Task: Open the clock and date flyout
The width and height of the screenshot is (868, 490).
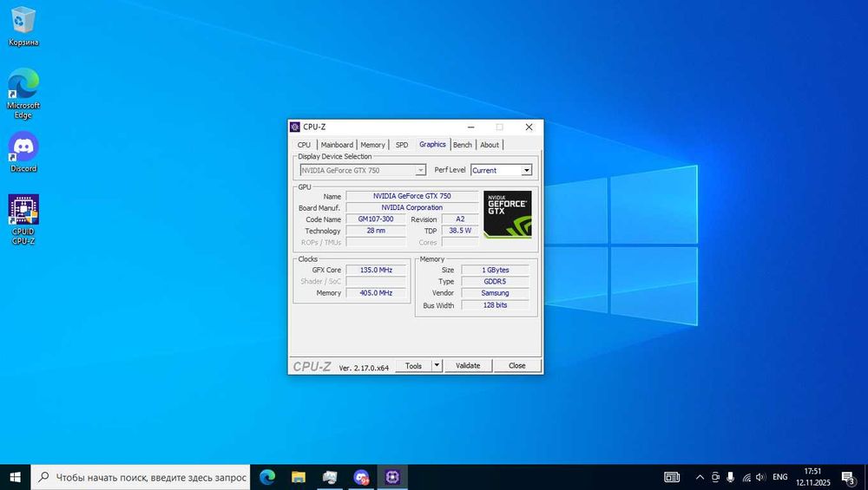Action: 812,477
